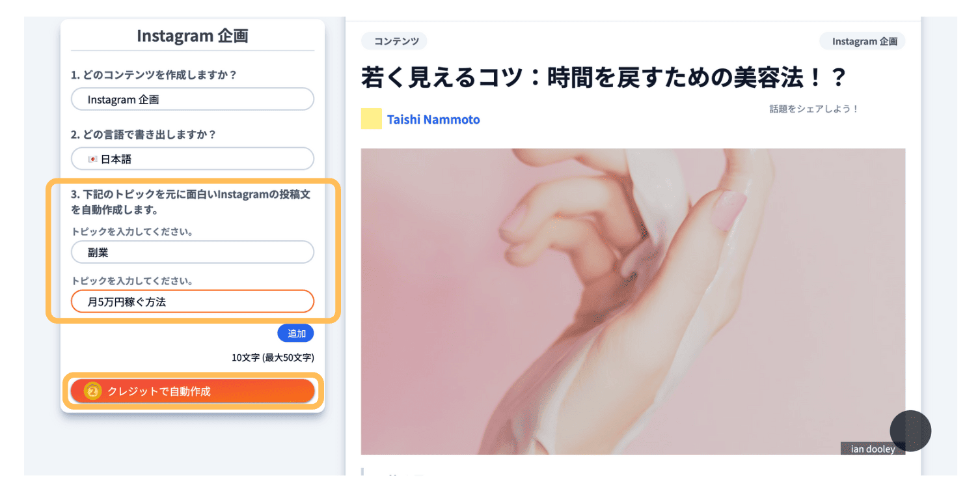Image resolution: width=980 pixels, height=491 pixels.
Task: Click the yellow author avatar square
Action: [372, 119]
